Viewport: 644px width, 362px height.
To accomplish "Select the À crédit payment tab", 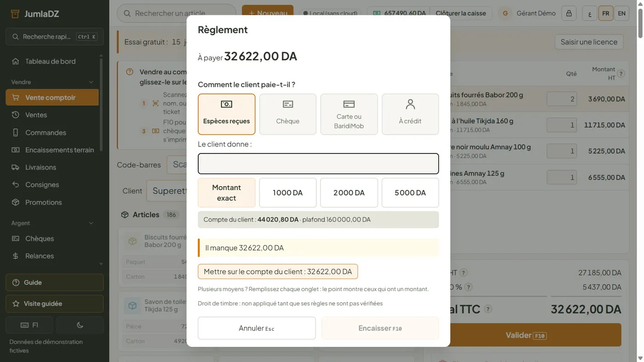I will point(410,114).
